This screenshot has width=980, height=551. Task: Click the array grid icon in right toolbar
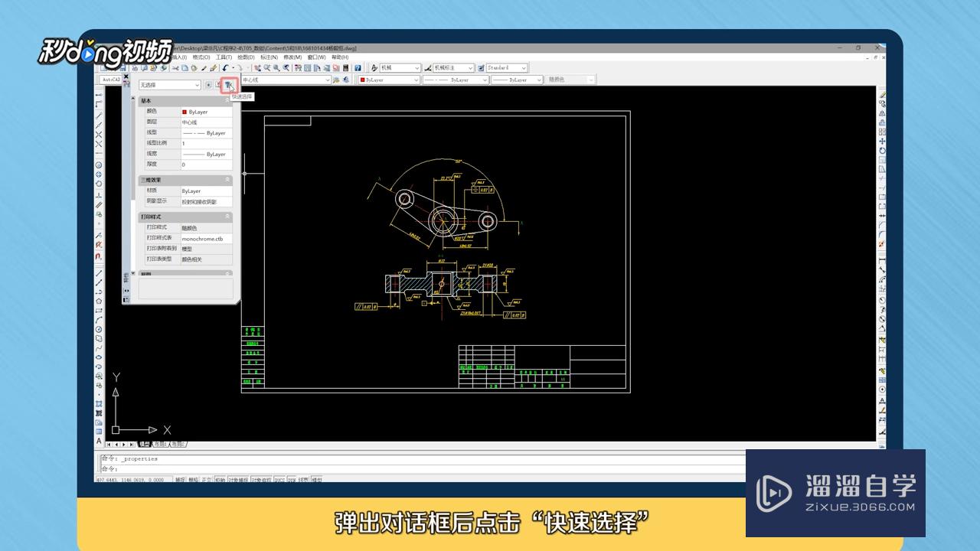(x=882, y=132)
